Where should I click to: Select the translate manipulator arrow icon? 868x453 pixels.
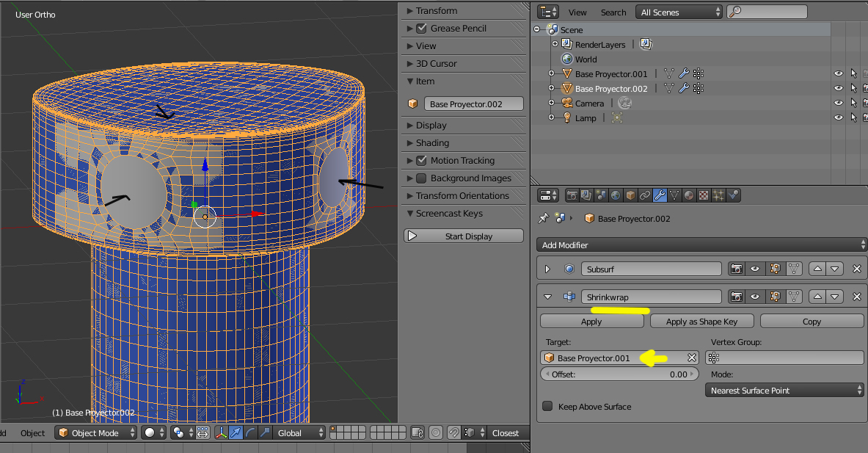[236, 433]
